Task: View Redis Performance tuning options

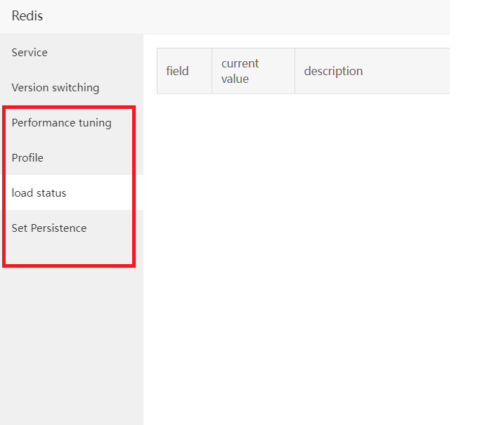Action: (x=62, y=123)
